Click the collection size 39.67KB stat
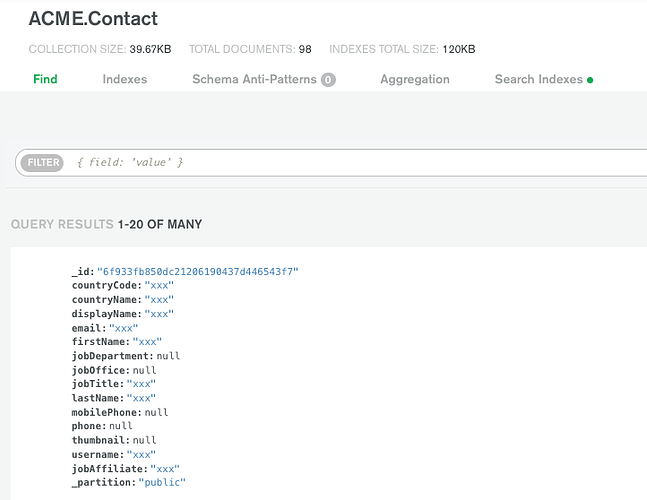 pyautogui.click(x=152, y=49)
